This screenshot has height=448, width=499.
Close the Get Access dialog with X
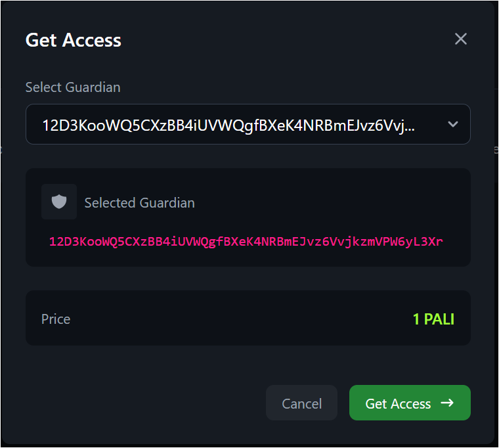coord(461,39)
